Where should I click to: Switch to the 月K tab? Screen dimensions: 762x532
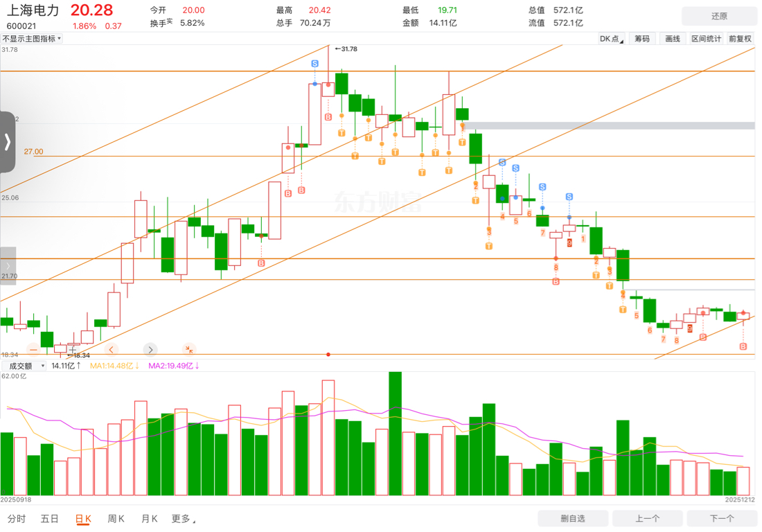tap(149, 519)
